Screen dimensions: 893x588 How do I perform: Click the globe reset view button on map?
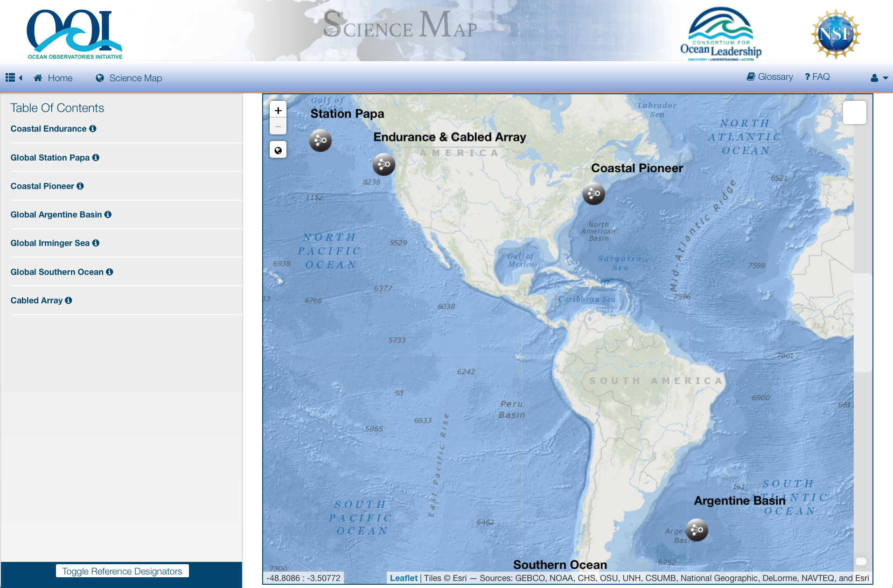pyautogui.click(x=278, y=150)
